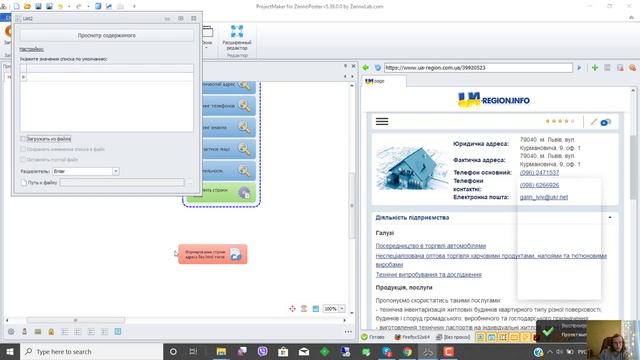Collapse the Діяльність підприємства section
640x360 pixels.
click(x=610, y=218)
